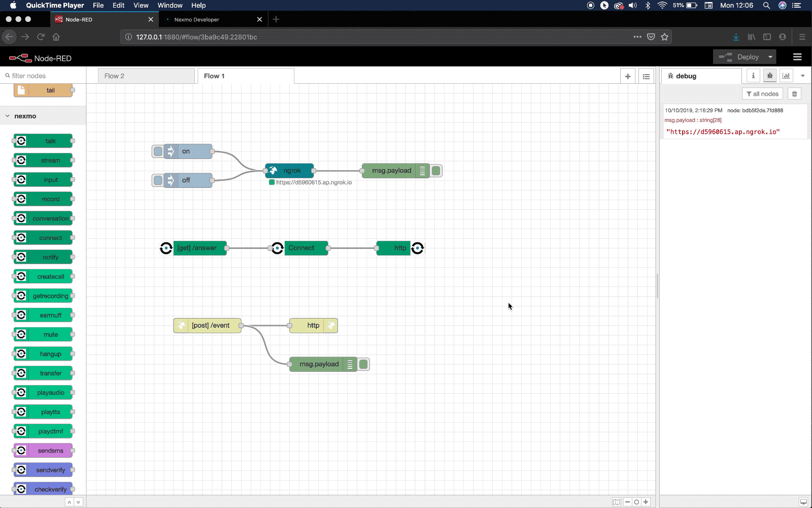Select the ngrok node on canvas

point(289,171)
